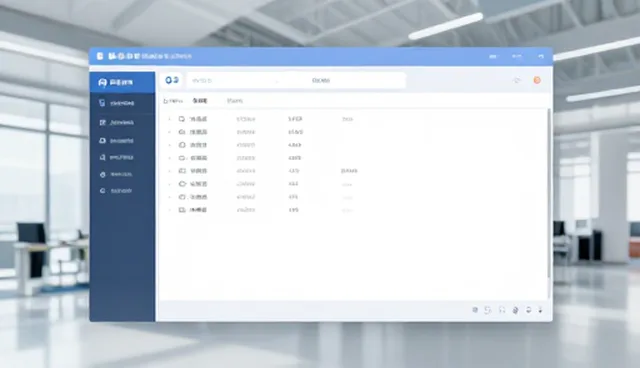Select the small marker before the fifth row
Image resolution: width=640 pixels, height=368 pixels.
coord(169,171)
